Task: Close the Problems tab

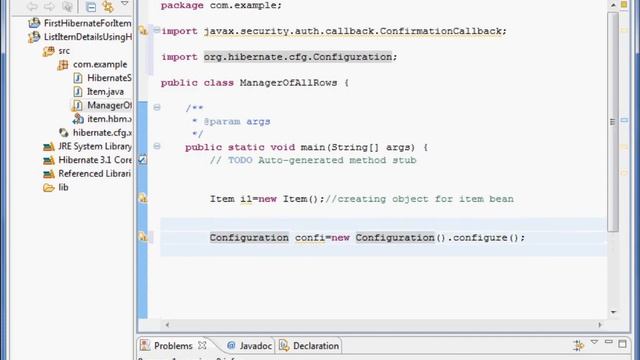Action: pos(202,345)
